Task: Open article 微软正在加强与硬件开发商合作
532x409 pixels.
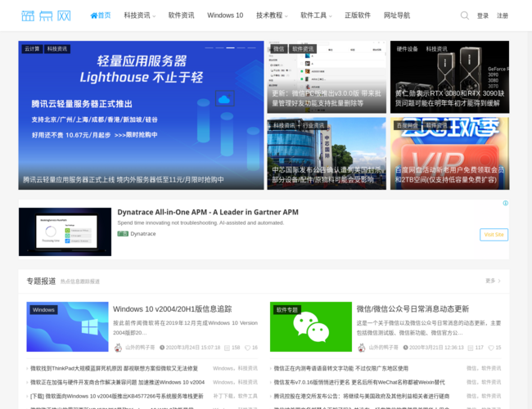Action: [x=117, y=382]
